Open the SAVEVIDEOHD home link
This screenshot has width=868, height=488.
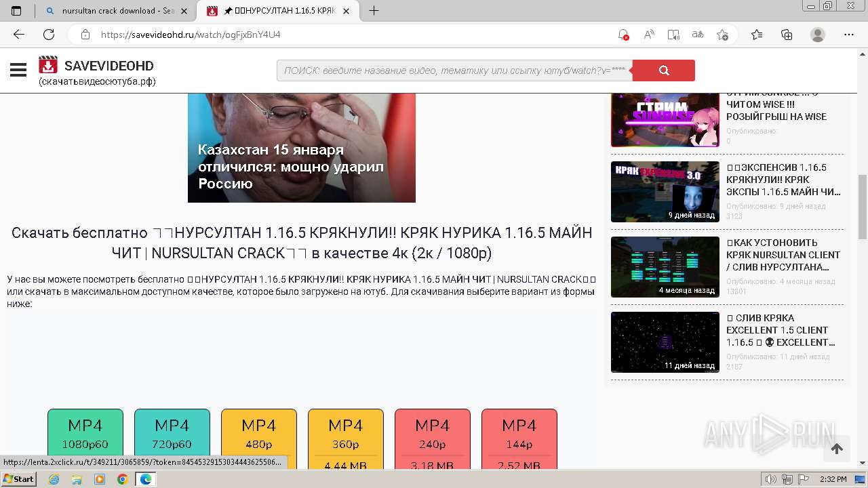[x=109, y=66]
